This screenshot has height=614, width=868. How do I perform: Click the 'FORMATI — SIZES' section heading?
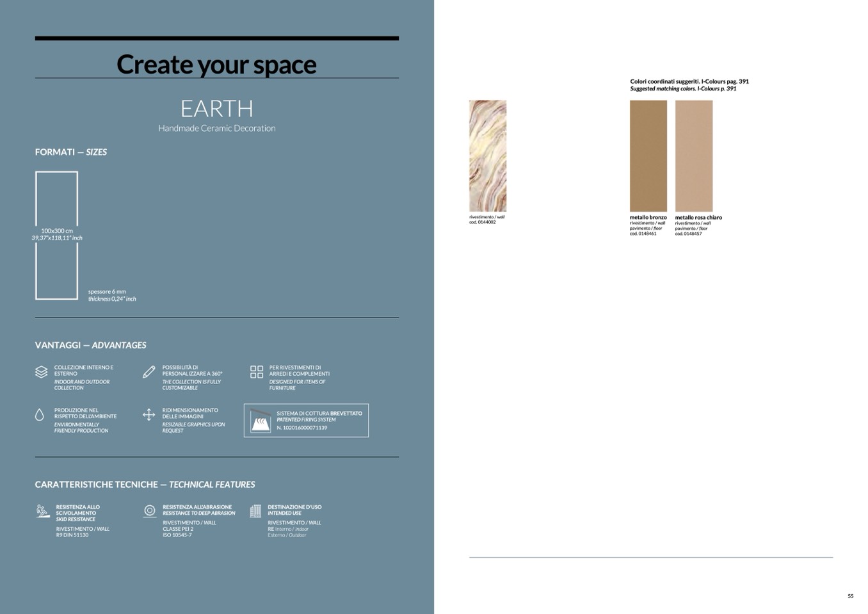(x=70, y=152)
